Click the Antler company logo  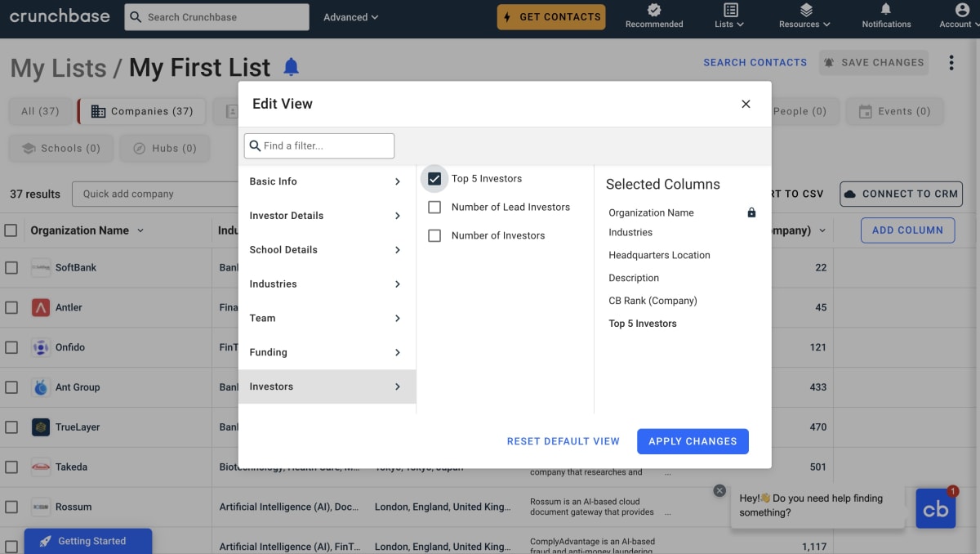pyautogui.click(x=41, y=307)
